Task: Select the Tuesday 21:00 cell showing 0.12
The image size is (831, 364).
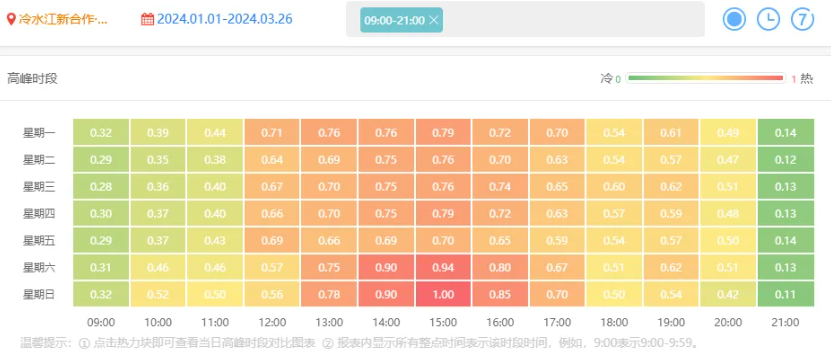Action: point(785,159)
